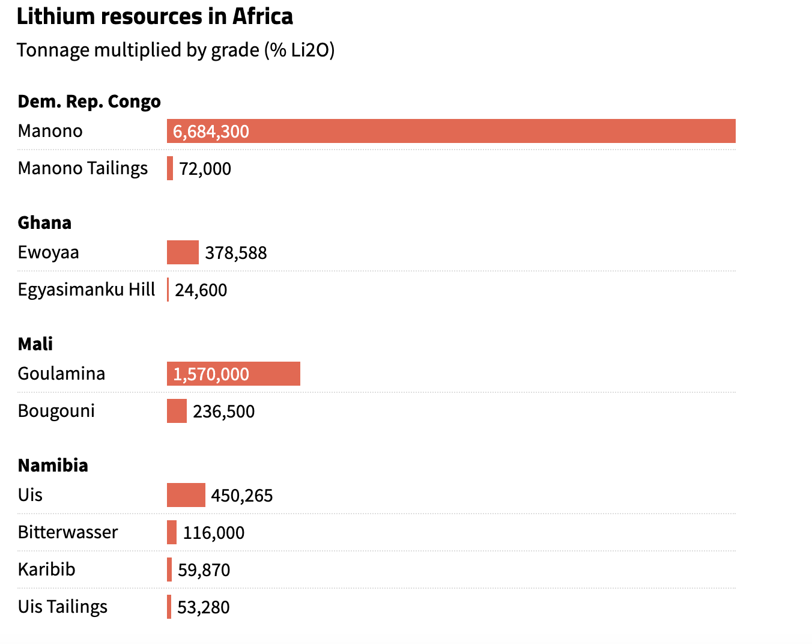Click the value '24,600'
Screen dimensions: 812x644
pyautogui.click(x=201, y=290)
